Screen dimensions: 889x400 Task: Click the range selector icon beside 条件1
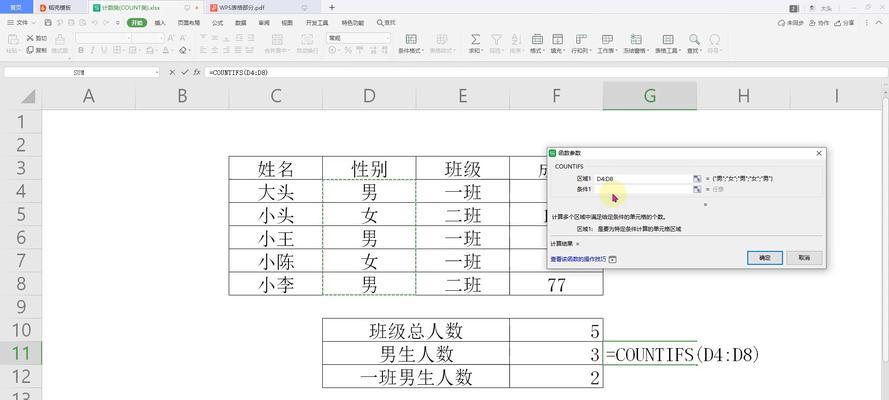coord(697,189)
